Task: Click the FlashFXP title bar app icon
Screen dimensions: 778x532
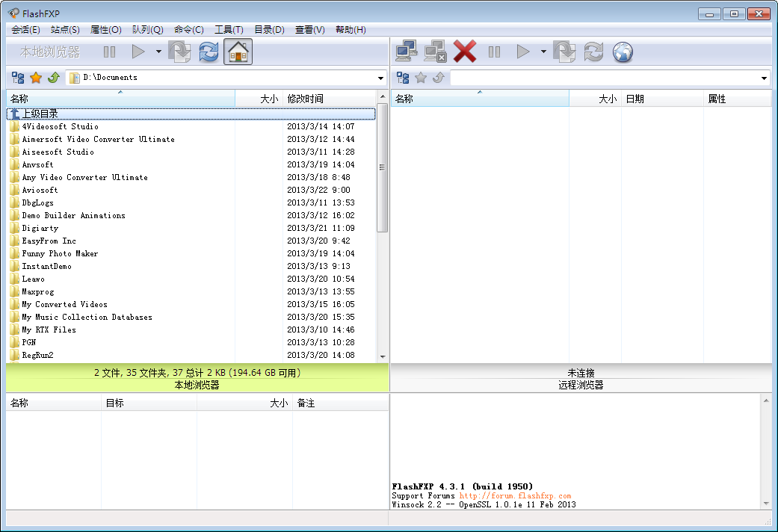Action: tap(14, 13)
